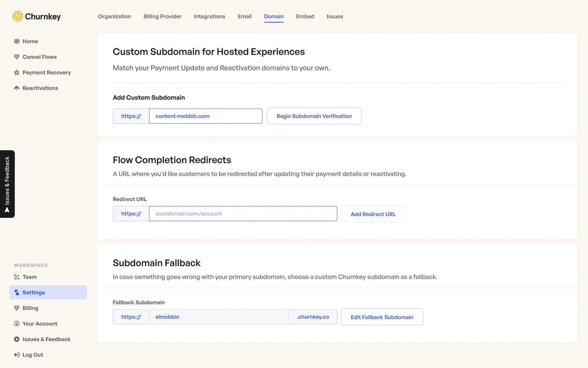588x368 pixels.
Task: Open the Integrations settings tab
Action: pyautogui.click(x=209, y=17)
